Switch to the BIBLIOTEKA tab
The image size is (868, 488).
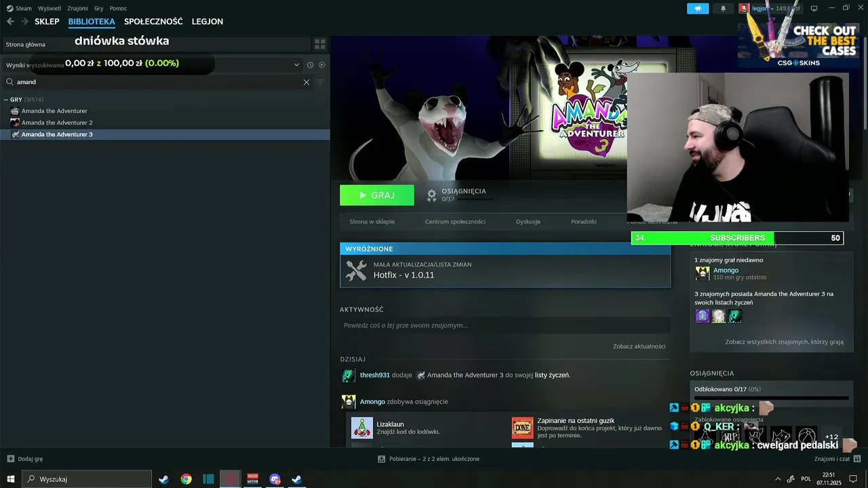tap(92, 22)
